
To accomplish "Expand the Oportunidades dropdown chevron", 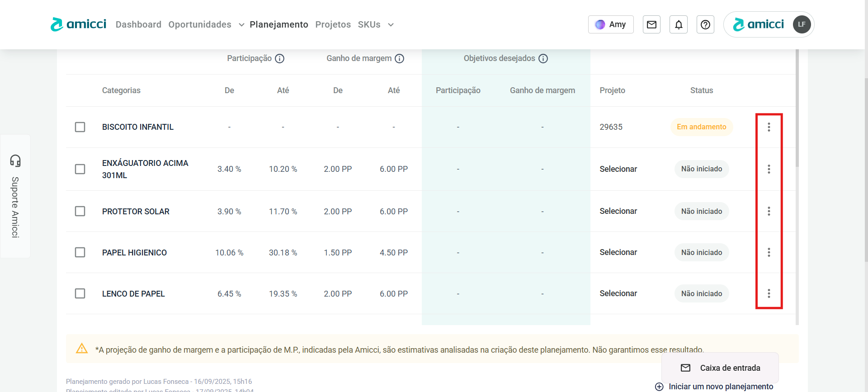I will [241, 25].
